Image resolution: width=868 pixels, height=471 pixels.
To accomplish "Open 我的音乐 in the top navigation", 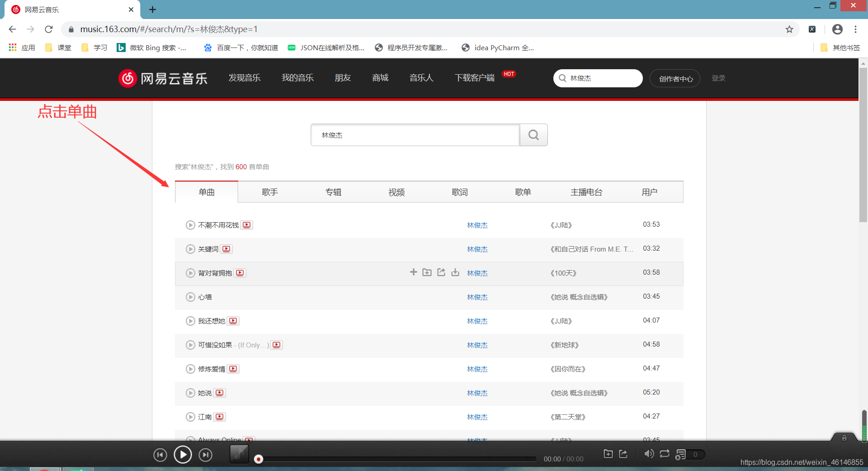I will 297,78.
